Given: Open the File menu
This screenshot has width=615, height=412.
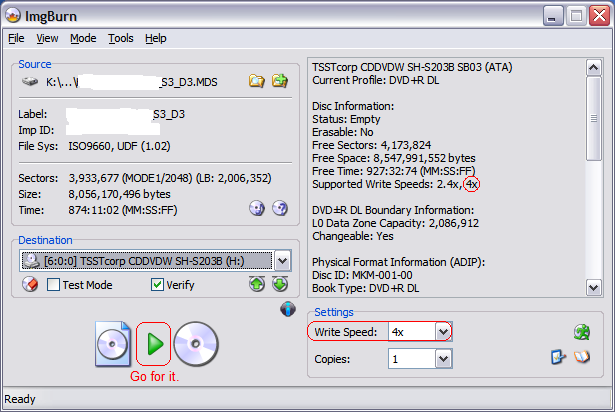Looking at the screenshot, I should pyautogui.click(x=16, y=38).
